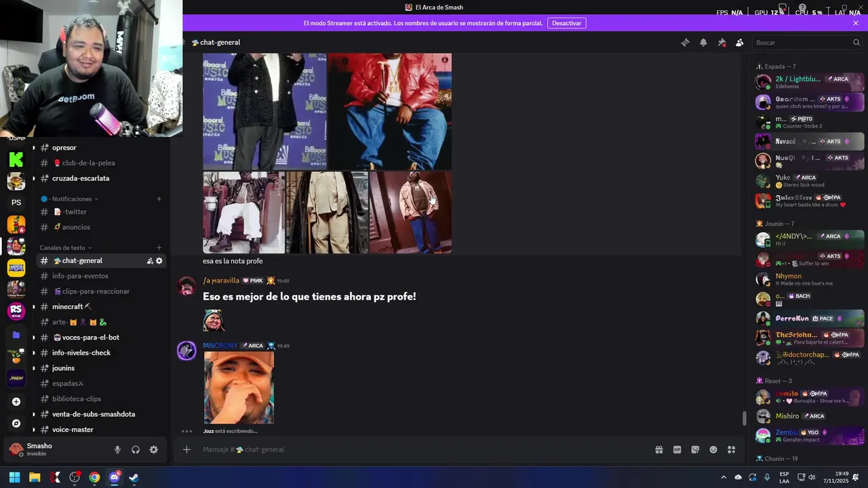Open Smasho user profile panel
The image size is (868, 488).
tap(54, 449)
